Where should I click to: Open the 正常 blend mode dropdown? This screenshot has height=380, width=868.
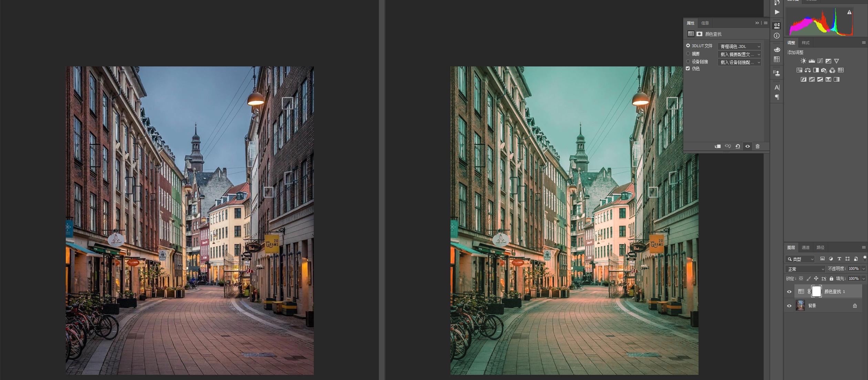click(805, 269)
